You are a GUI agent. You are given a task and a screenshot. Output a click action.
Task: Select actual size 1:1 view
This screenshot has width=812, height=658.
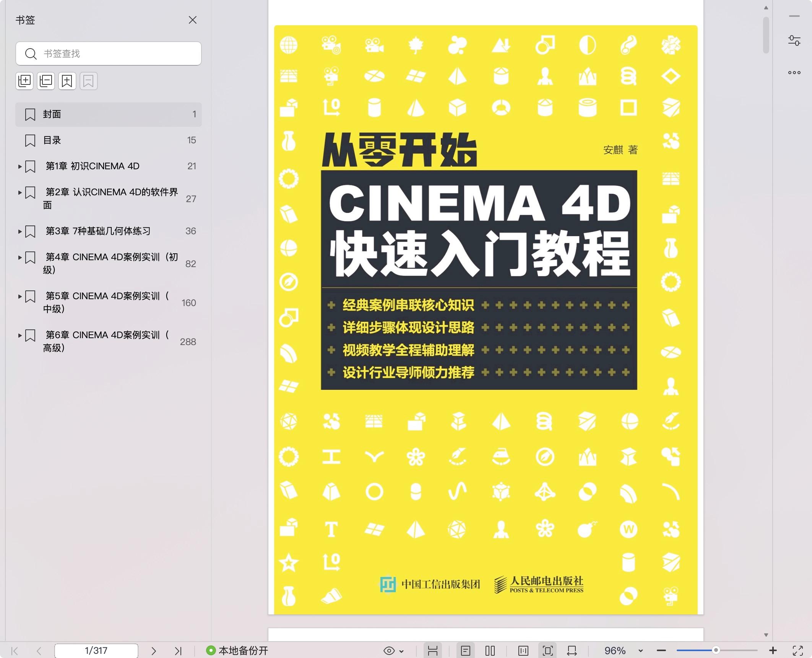(x=523, y=651)
